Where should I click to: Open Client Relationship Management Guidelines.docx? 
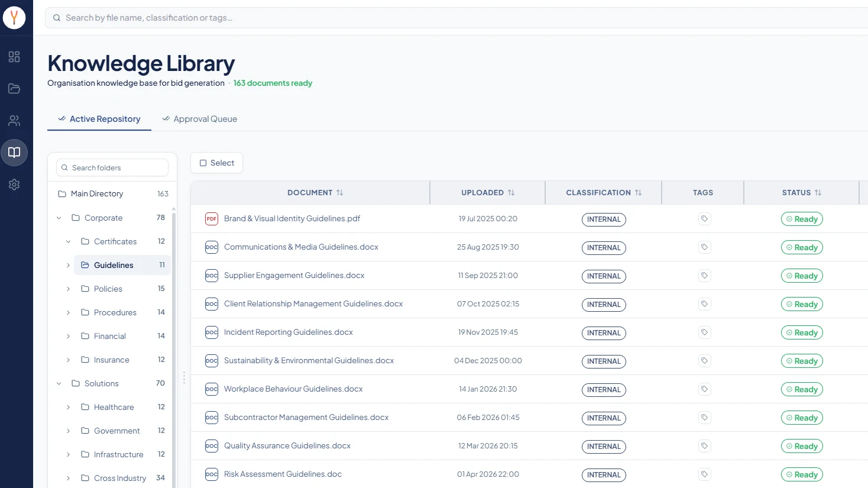pyautogui.click(x=313, y=304)
